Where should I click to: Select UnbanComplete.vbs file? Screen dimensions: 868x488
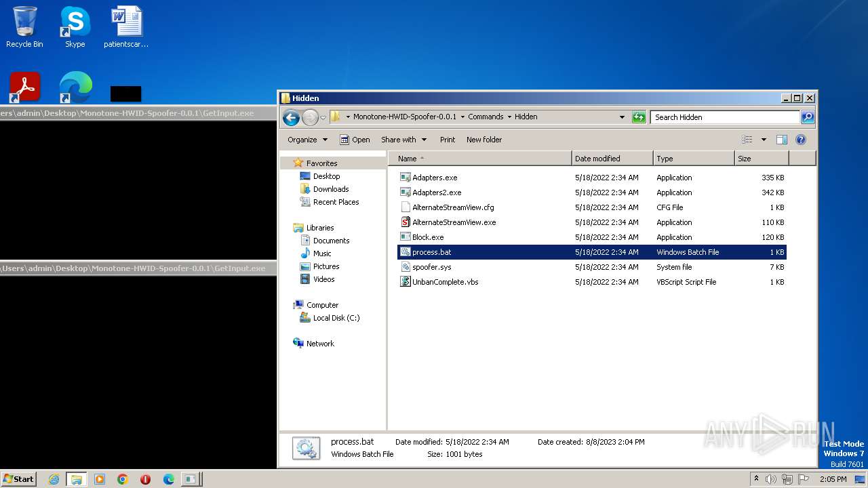click(591, 282)
